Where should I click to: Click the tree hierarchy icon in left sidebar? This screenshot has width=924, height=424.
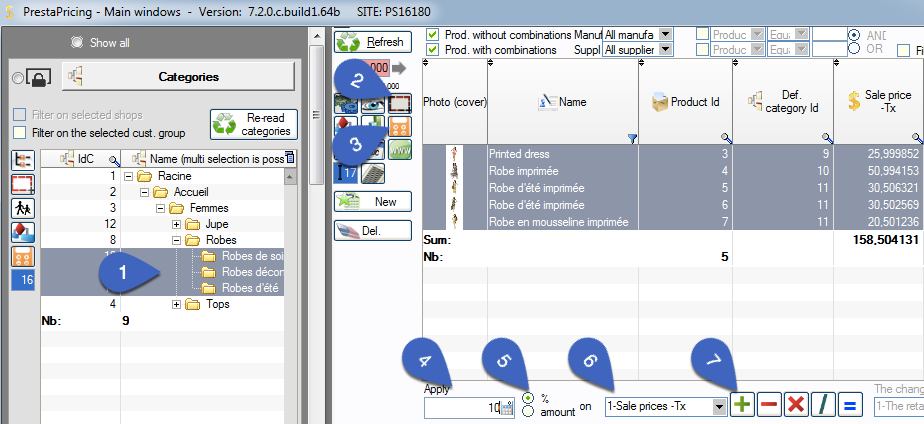click(23, 159)
